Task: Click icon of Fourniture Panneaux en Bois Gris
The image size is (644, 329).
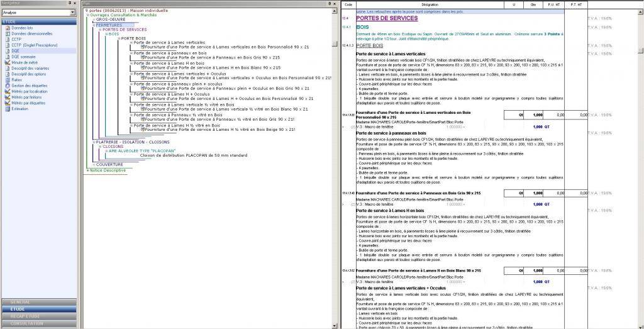Action: 143,57
